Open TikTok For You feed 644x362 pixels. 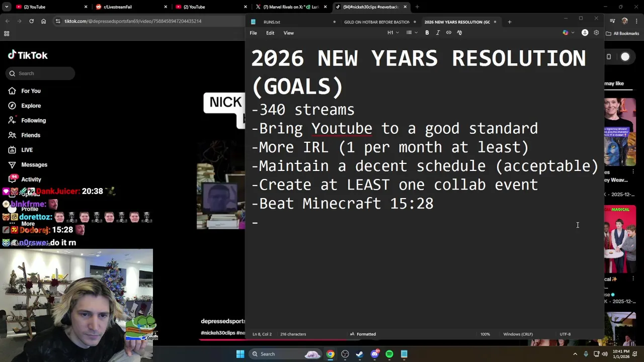coord(24,91)
